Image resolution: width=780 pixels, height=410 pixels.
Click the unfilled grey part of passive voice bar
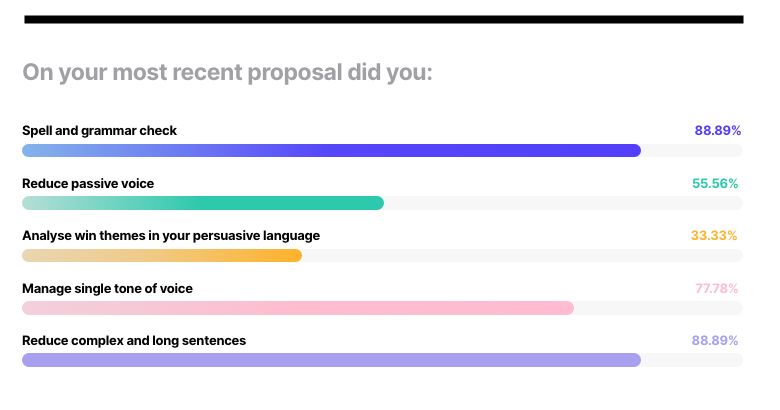coord(563,203)
